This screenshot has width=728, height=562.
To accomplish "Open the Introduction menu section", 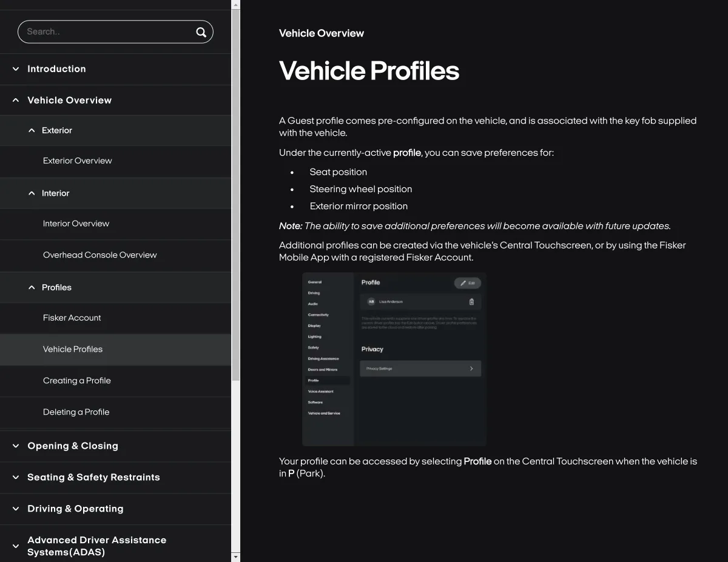I will (x=56, y=69).
